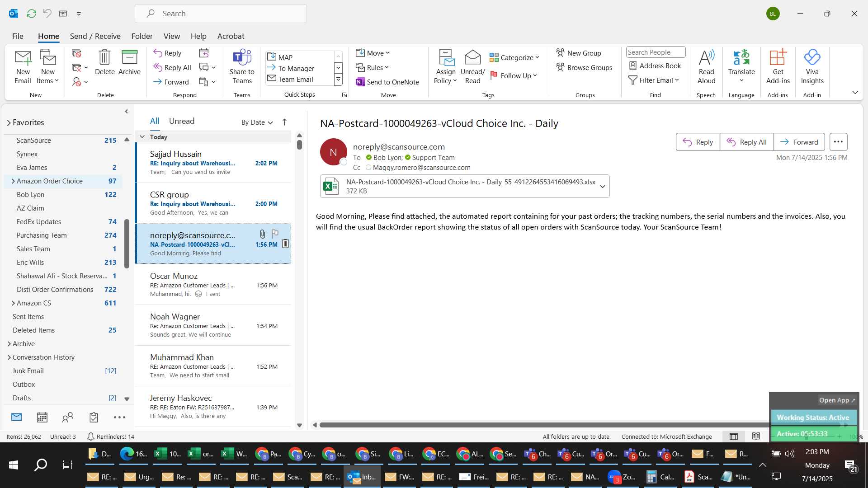Send the email to OneNote
This screenshot has width=868, height=488.
click(x=387, y=82)
